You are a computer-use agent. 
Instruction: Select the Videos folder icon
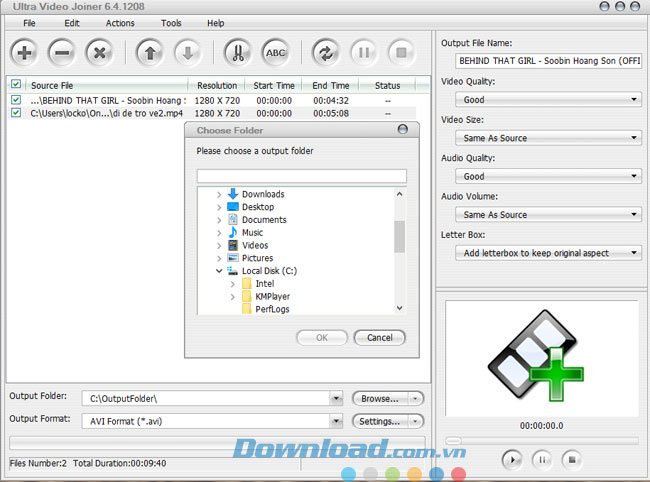(233, 245)
